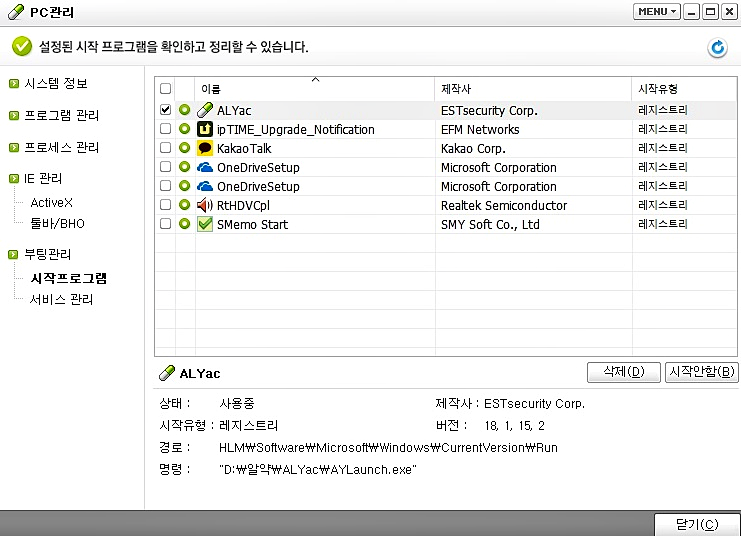Image resolution: width=741 pixels, height=536 pixels.
Task: Sort list by 이름 column header
Action: coord(315,88)
